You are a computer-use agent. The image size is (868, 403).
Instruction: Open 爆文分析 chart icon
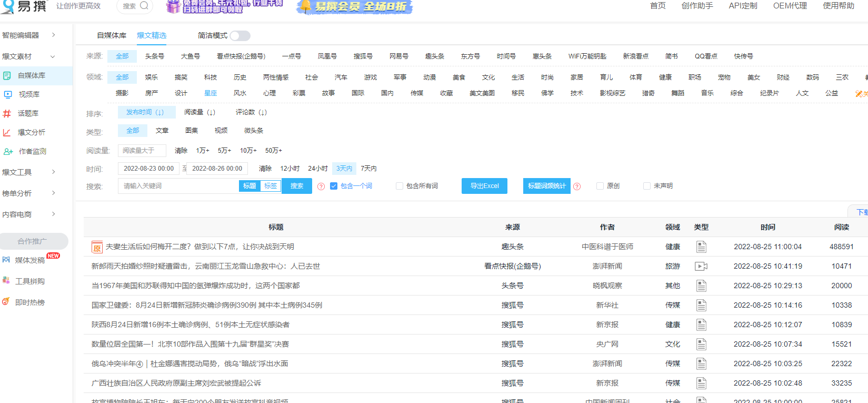7,132
